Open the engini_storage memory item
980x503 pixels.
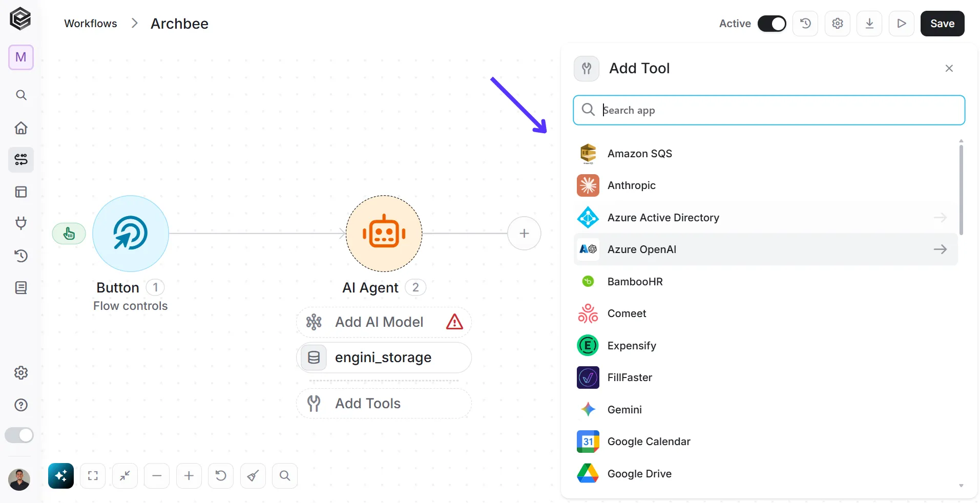[x=384, y=358]
